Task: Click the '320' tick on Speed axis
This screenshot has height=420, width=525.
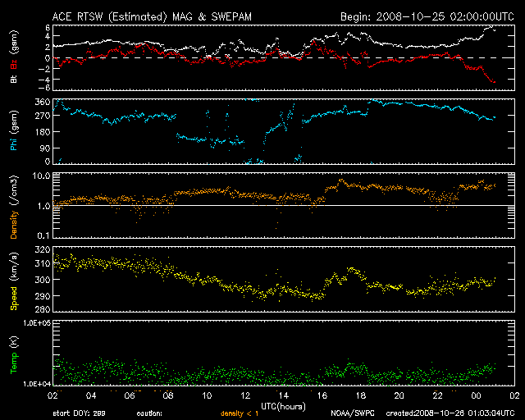Action: 43,249
